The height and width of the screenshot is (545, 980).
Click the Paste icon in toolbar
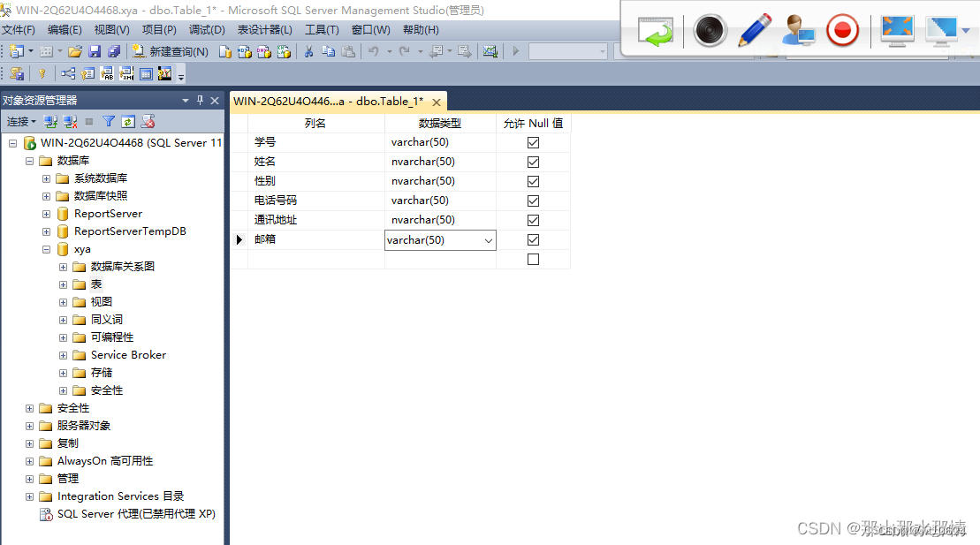pyautogui.click(x=348, y=51)
